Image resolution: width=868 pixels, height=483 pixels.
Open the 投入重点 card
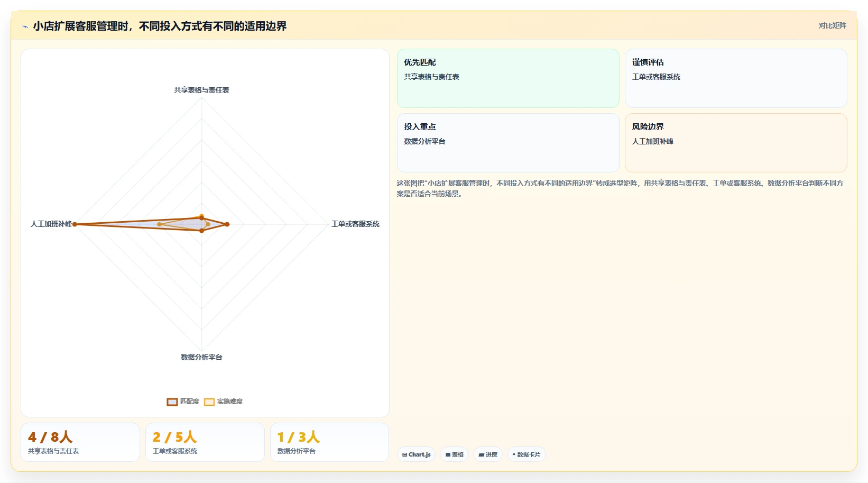click(x=508, y=143)
